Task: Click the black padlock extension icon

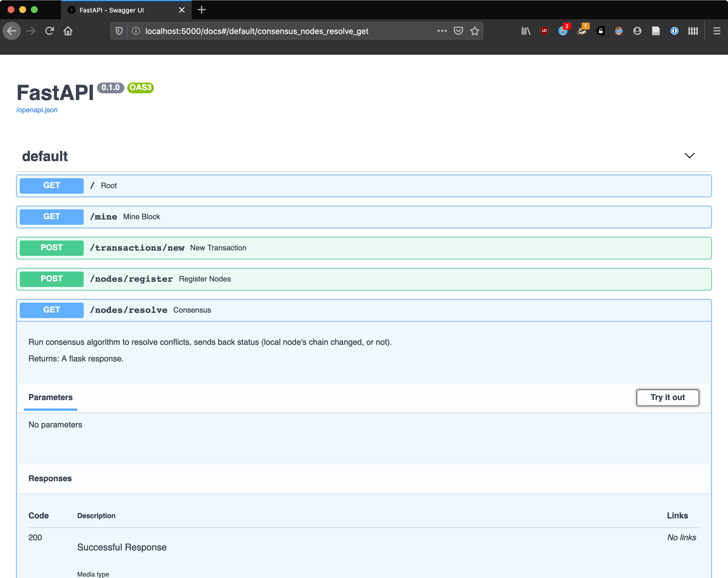Action: [x=600, y=31]
